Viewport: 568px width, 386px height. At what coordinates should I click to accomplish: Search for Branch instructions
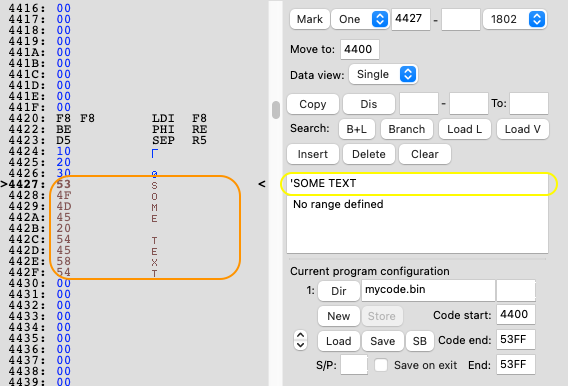tap(407, 129)
